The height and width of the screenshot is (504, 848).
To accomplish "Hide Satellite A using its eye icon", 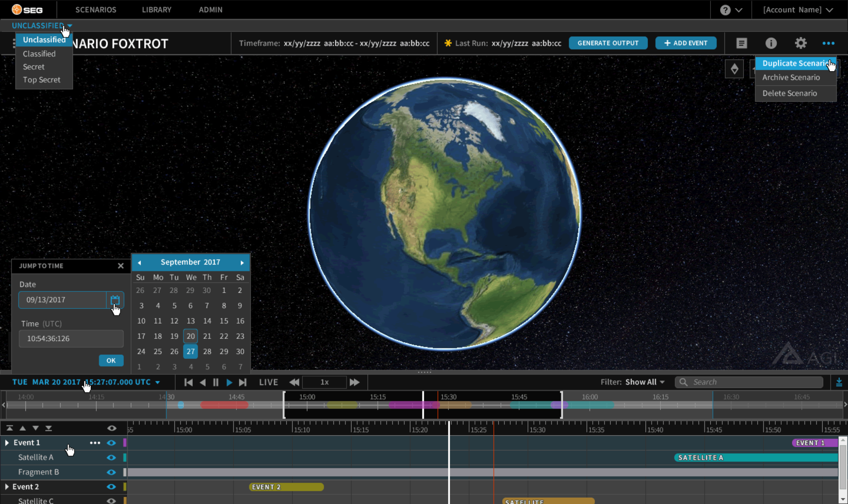I will (x=111, y=458).
